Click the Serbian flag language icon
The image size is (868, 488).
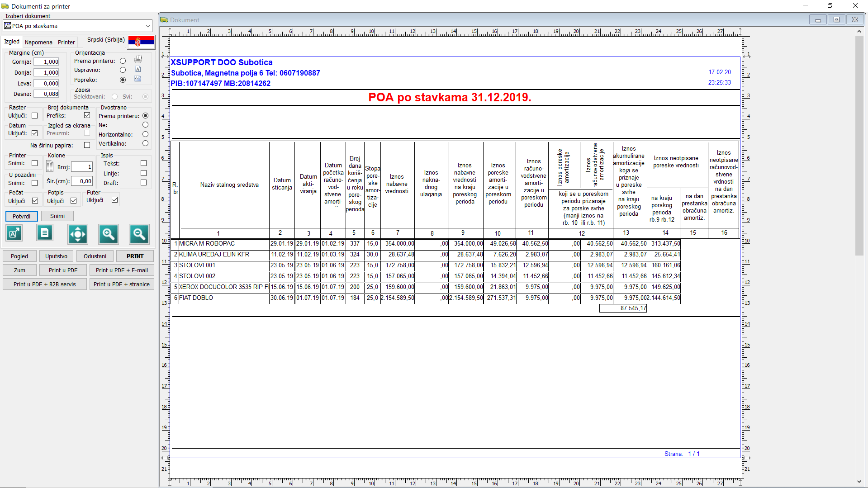[141, 42]
